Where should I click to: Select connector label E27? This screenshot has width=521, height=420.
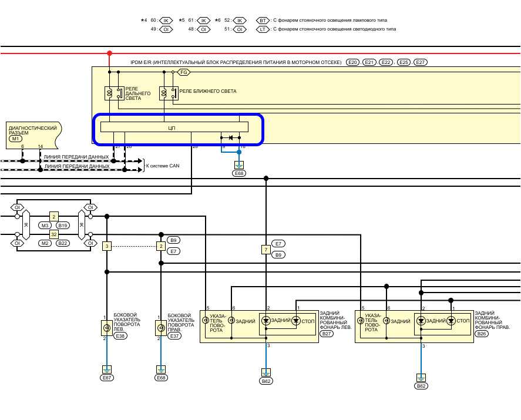tap(421, 62)
